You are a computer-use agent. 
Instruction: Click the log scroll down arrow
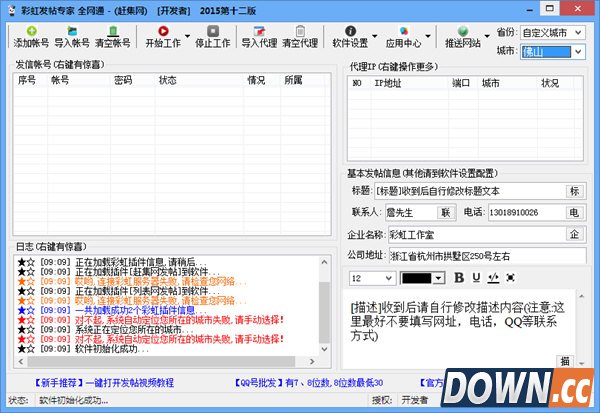point(324,349)
